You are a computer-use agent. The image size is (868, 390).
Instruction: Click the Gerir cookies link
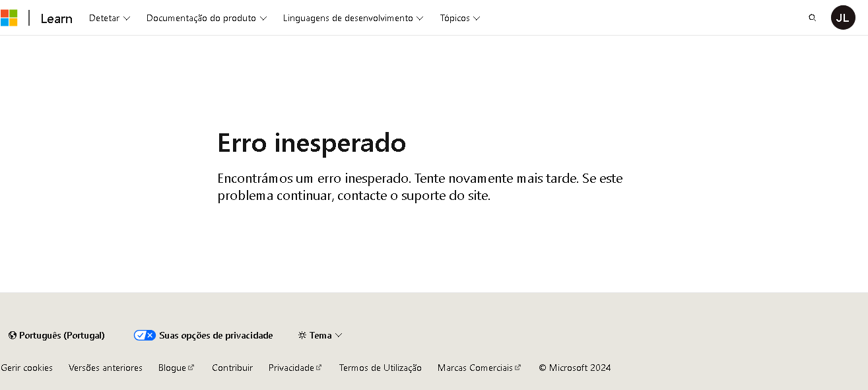coord(26,368)
